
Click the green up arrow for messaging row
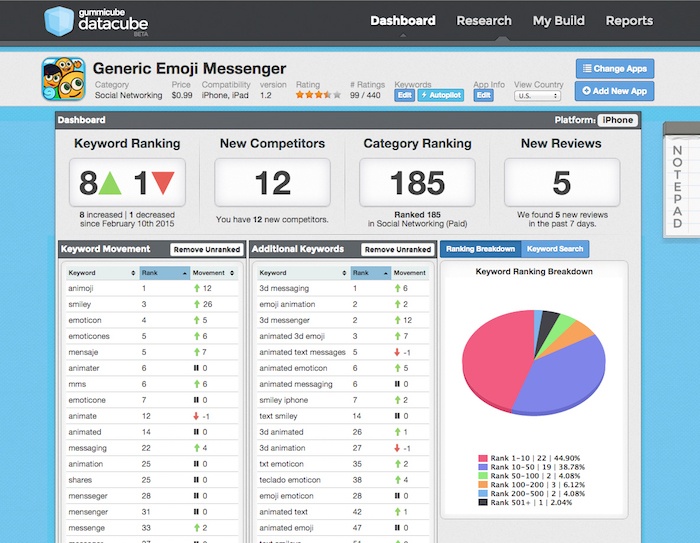pos(197,448)
